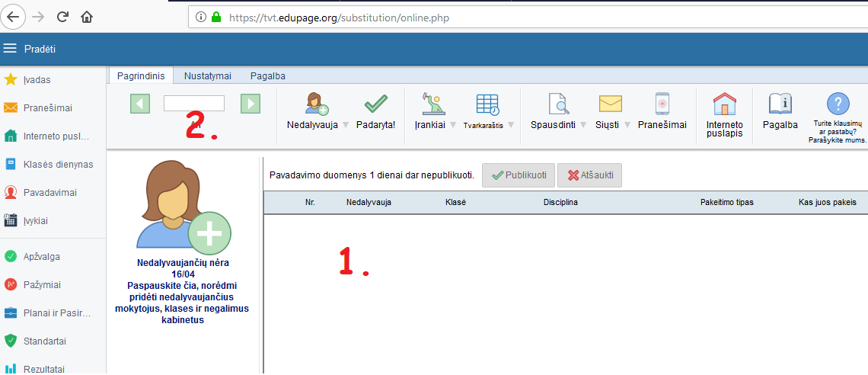Click the question mark feedback icon
868x375 pixels.
[838, 104]
